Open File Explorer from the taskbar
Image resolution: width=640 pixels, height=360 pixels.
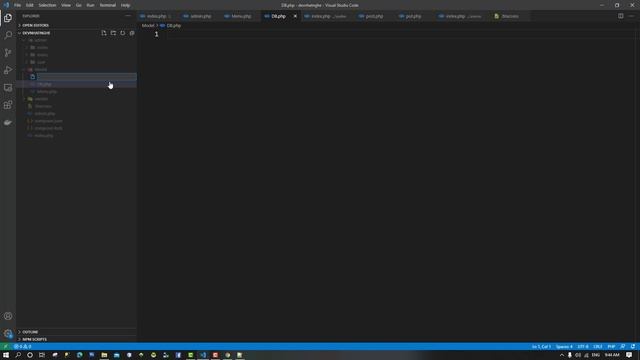[x=104, y=355]
